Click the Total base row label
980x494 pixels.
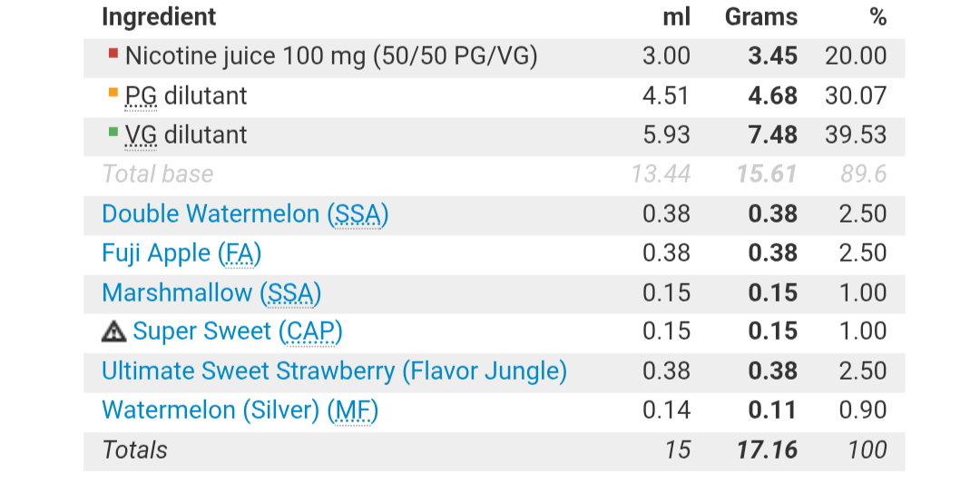pyautogui.click(x=158, y=174)
